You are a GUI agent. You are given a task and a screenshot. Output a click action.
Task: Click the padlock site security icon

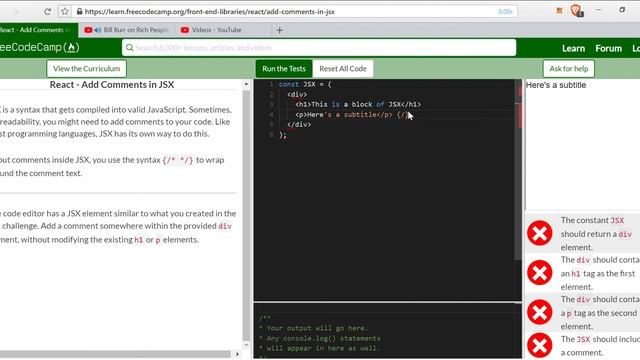[79, 11]
